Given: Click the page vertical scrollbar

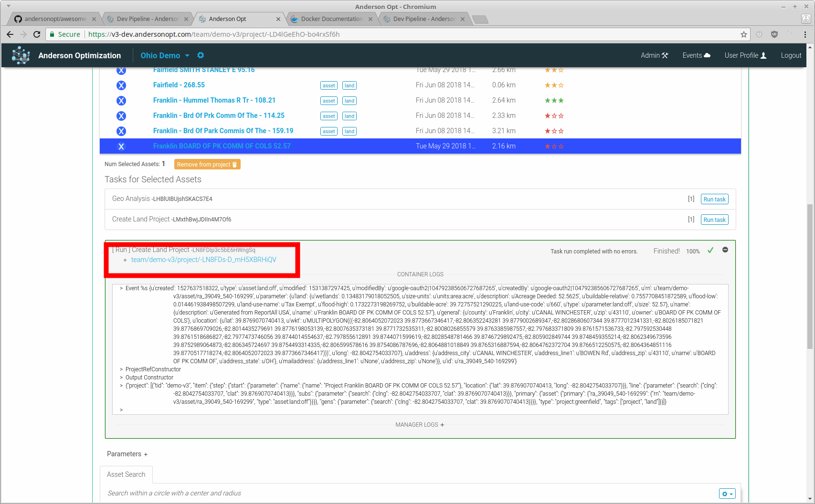Looking at the screenshot, I should click(x=810, y=277).
